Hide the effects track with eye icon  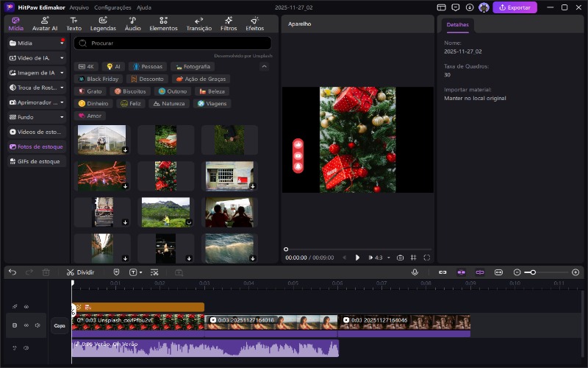[x=26, y=306]
